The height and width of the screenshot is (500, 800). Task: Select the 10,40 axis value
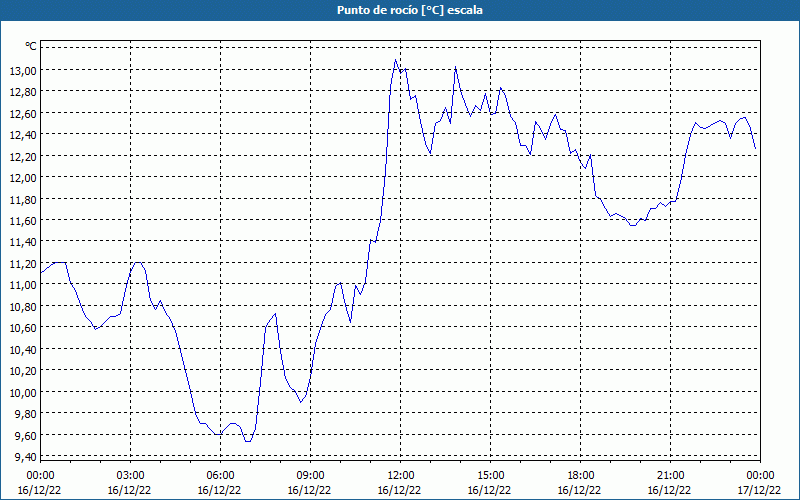click(x=23, y=349)
